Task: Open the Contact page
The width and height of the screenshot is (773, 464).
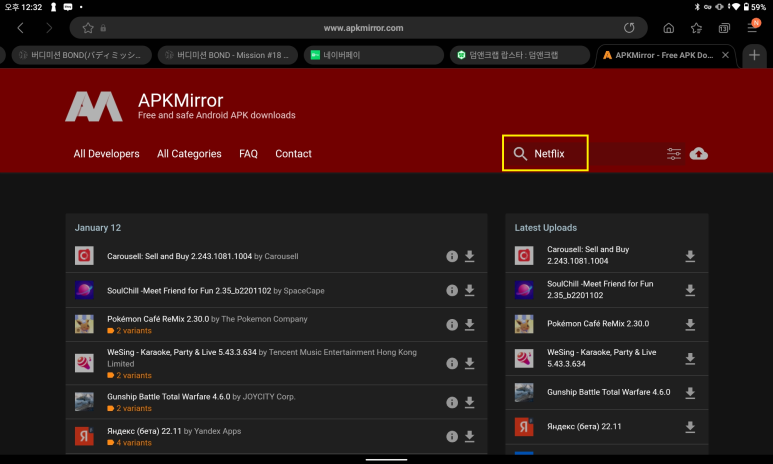Action: click(x=293, y=154)
